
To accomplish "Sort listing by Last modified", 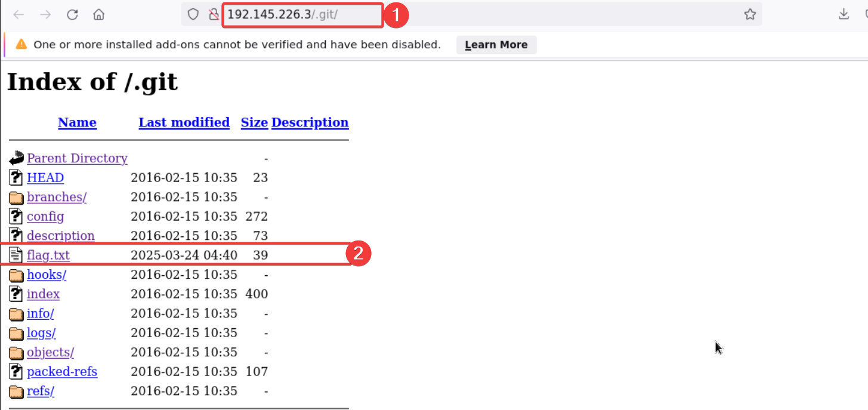I will tap(184, 122).
